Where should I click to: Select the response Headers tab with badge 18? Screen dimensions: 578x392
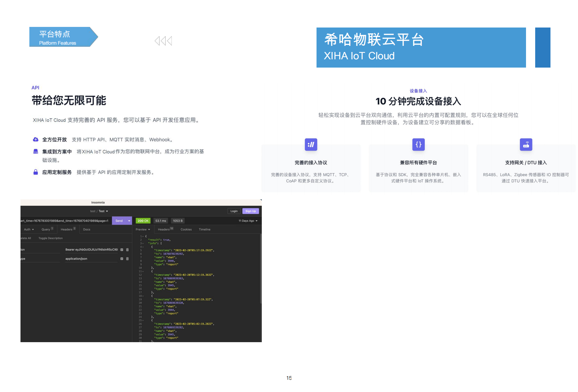[165, 229]
